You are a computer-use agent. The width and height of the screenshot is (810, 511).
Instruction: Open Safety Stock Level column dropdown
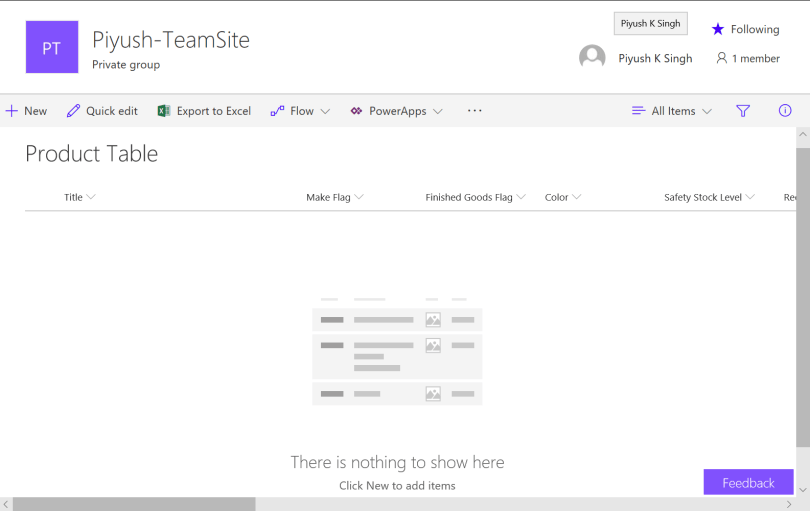pyautogui.click(x=750, y=197)
